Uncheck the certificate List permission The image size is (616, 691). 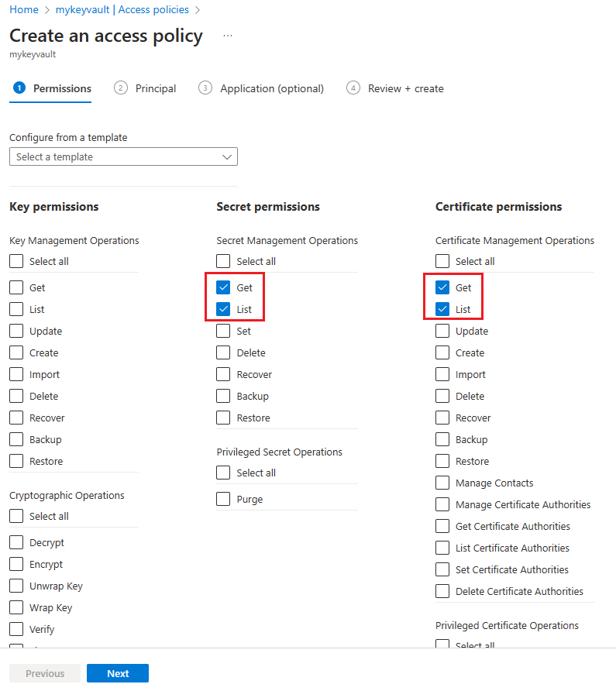[442, 309]
